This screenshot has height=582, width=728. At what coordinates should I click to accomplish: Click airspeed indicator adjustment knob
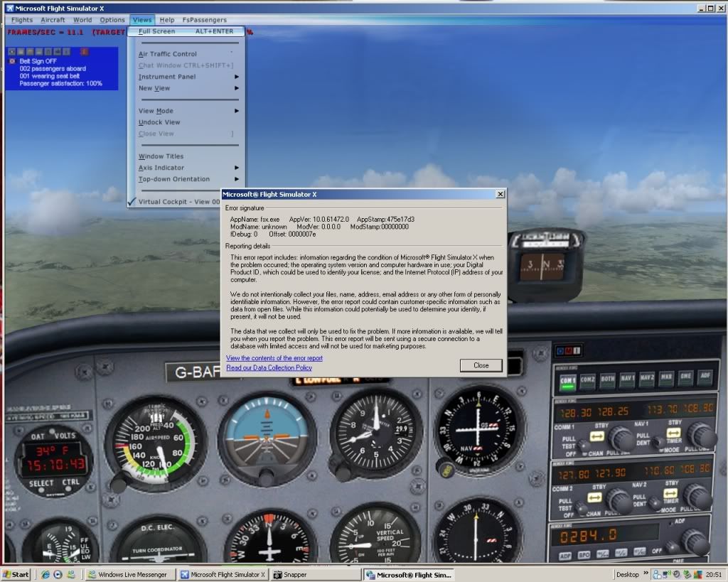(119, 484)
